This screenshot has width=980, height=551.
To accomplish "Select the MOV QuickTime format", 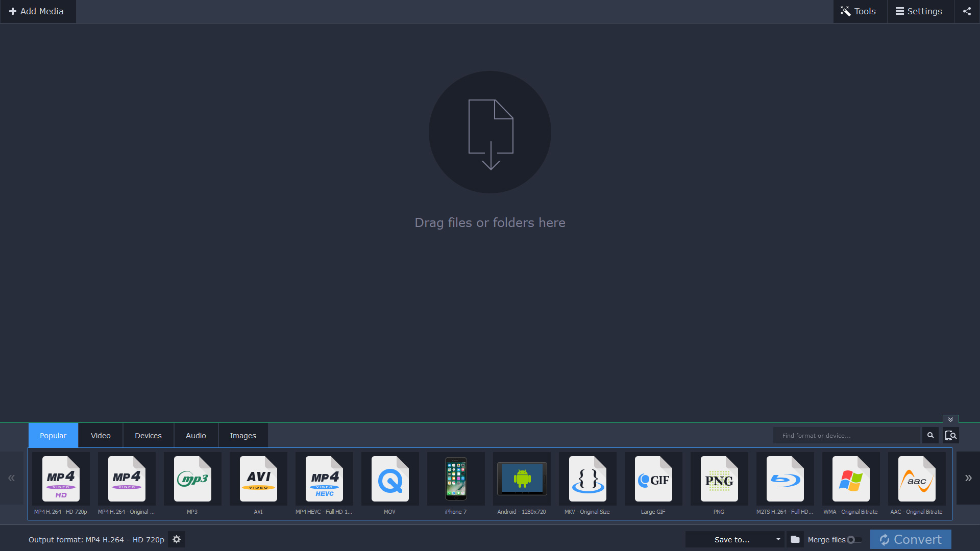I will click(x=389, y=480).
